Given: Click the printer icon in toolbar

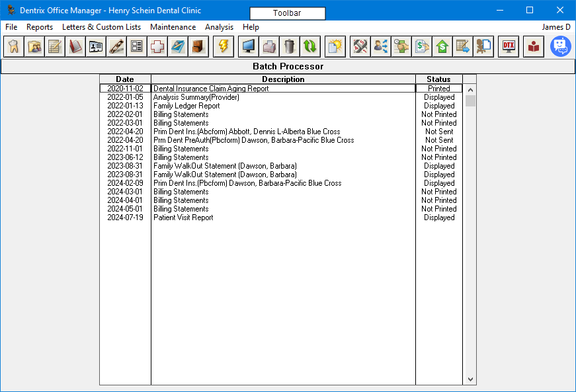Looking at the screenshot, I should 269,46.
